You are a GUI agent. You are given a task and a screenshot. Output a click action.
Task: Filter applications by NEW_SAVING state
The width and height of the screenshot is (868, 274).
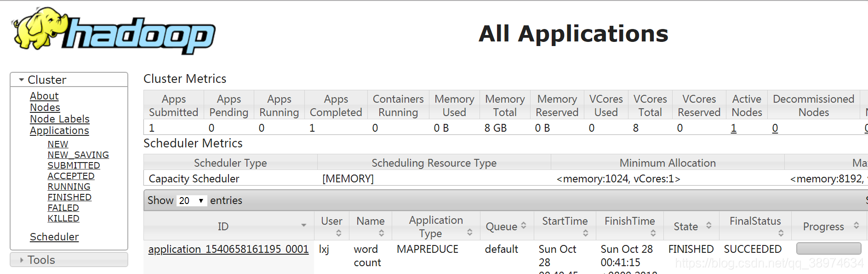[78, 155]
